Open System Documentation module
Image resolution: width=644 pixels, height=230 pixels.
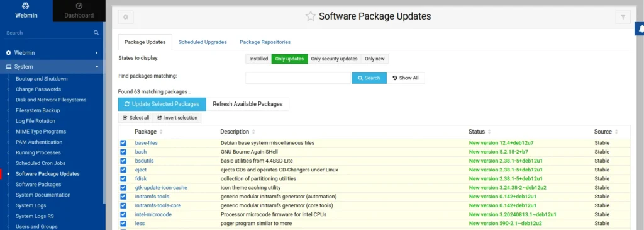(x=43, y=195)
